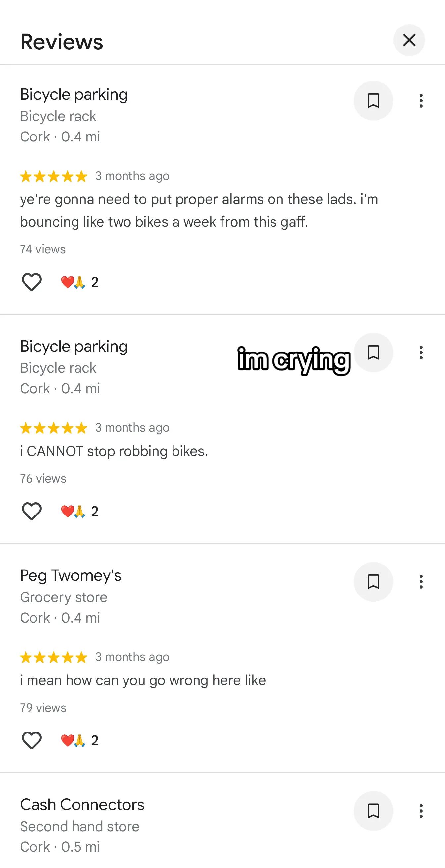Tap the five-star rating on Peg Twomey's review

[54, 657]
